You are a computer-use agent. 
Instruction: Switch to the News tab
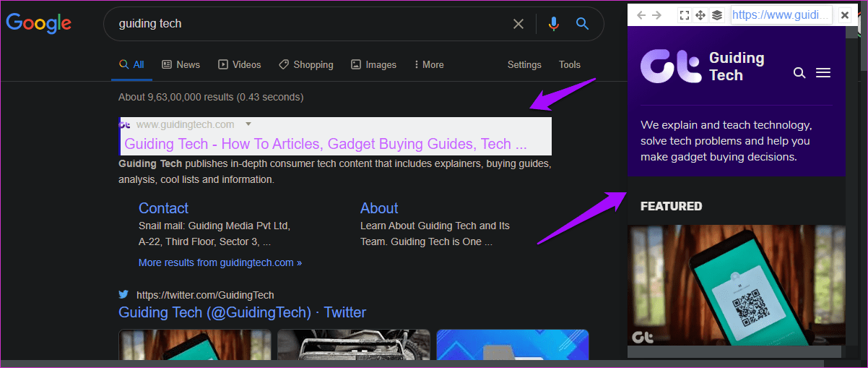click(x=181, y=64)
